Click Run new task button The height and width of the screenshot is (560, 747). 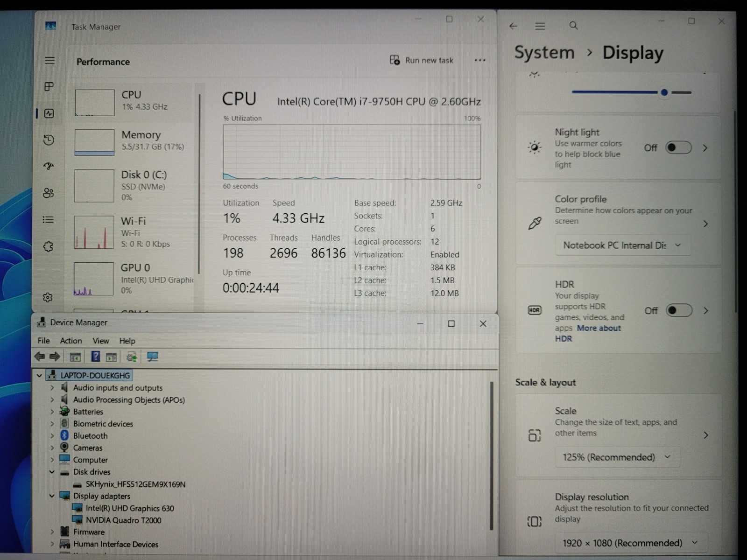[x=422, y=60]
